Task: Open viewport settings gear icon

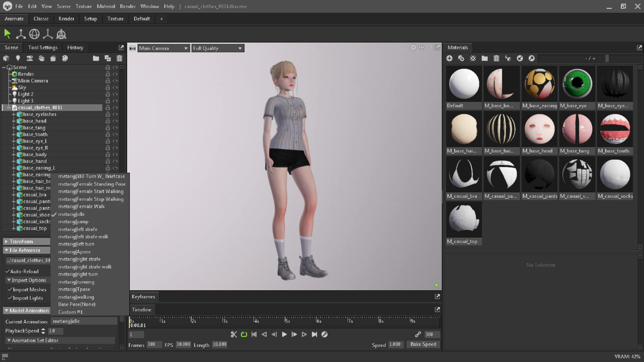Action: click(x=413, y=48)
